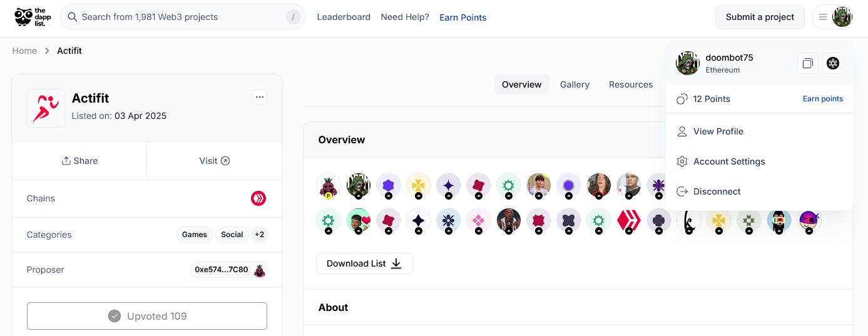Click the black cursive k upvoter avatar
868x336 pixels.
coord(688,221)
